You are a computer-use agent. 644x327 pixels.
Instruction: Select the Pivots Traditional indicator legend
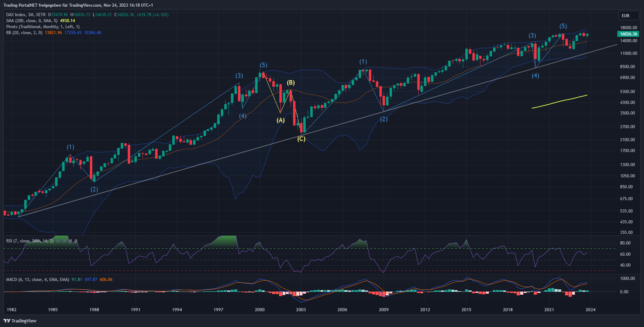(42, 27)
